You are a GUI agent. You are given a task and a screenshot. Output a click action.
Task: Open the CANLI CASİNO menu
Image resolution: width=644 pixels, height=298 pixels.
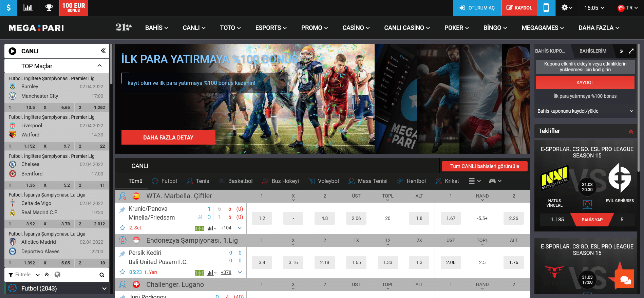tap(407, 28)
